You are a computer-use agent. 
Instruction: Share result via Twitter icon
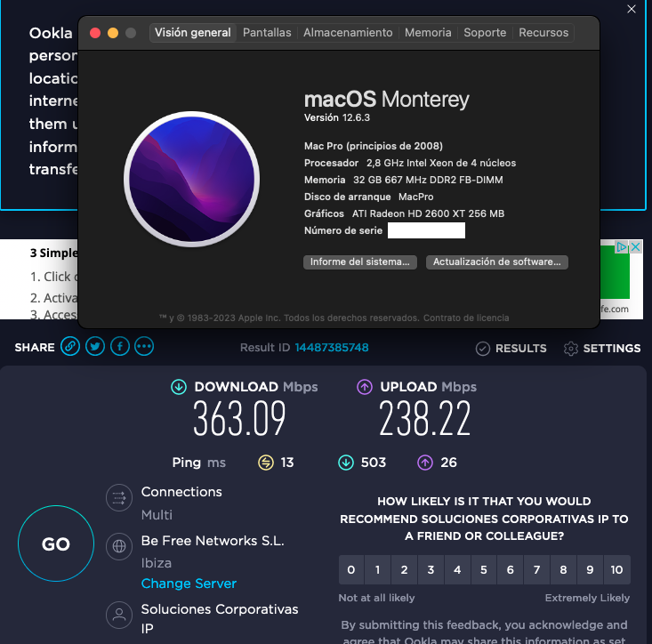click(95, 347)
